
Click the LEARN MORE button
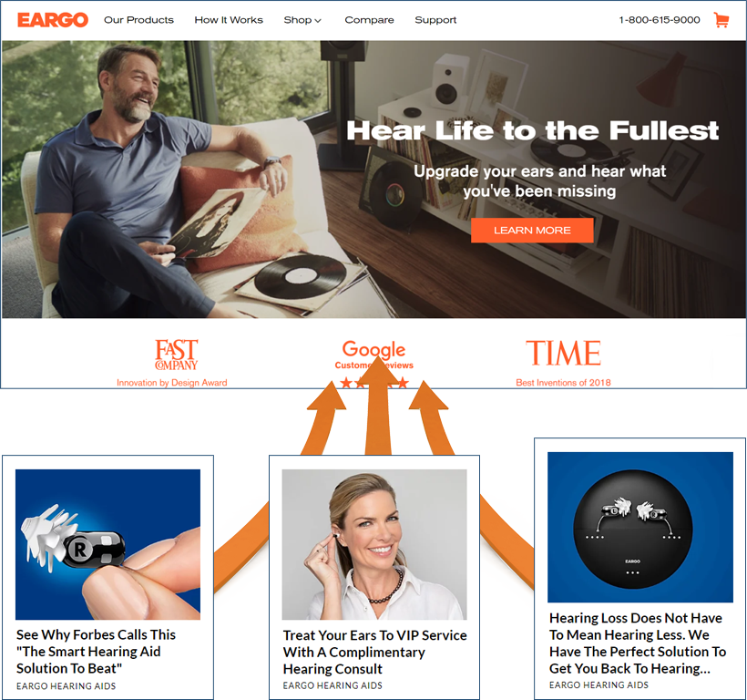click(532, 231)
